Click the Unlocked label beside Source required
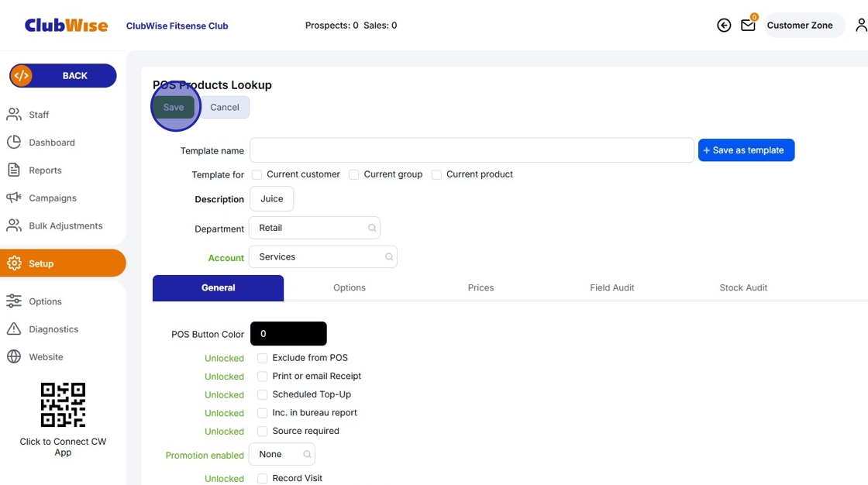 [224, 432]
